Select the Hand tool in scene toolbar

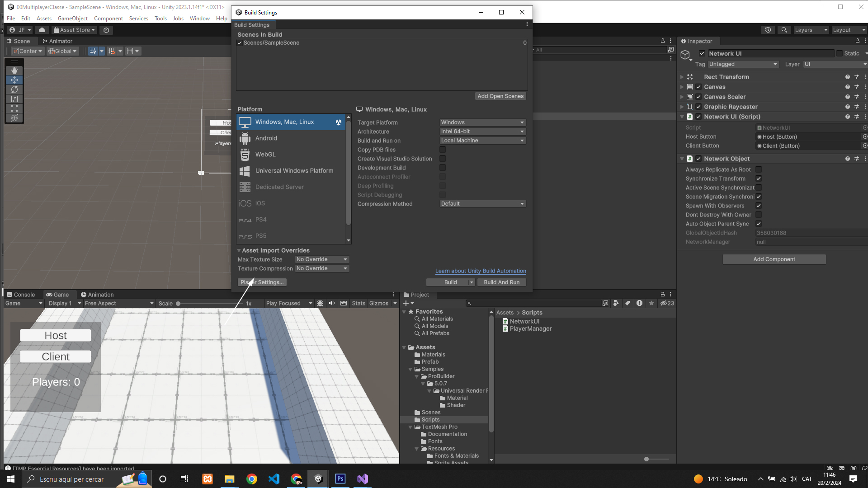tap(14, 70)
